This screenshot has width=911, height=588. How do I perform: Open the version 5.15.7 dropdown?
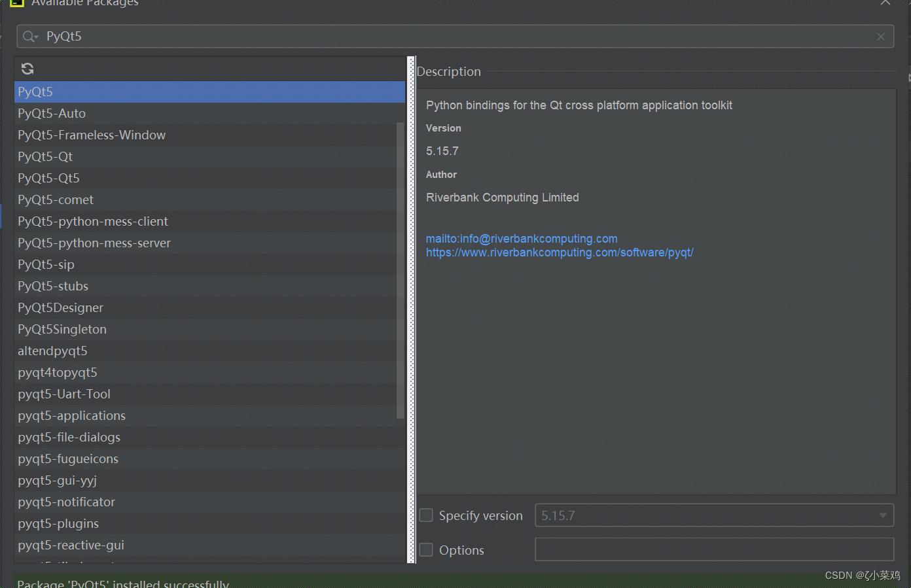715,515
